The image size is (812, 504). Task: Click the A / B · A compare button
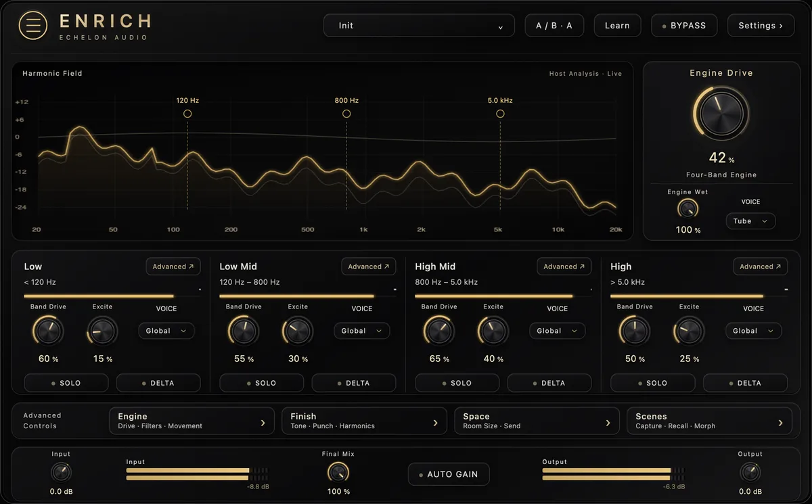pos(554,26)
